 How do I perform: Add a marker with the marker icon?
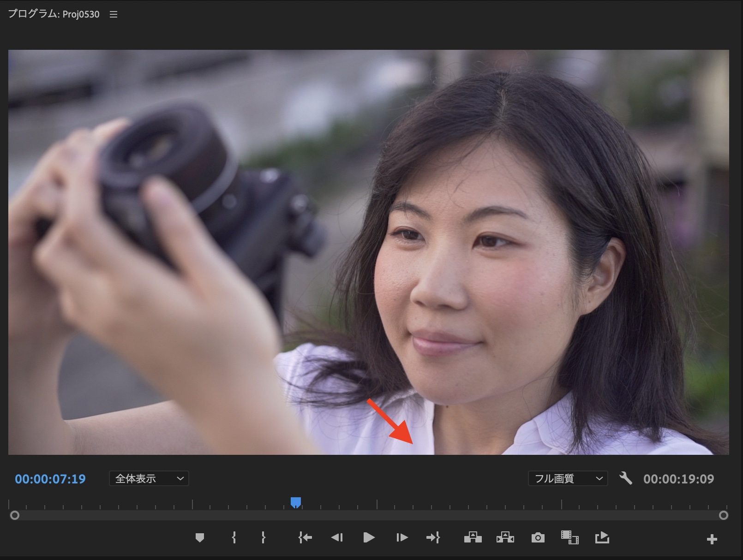(200, 537)
